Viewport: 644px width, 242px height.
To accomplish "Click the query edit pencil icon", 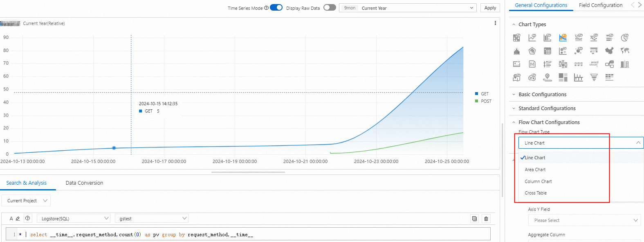I will tap(18, 219).
